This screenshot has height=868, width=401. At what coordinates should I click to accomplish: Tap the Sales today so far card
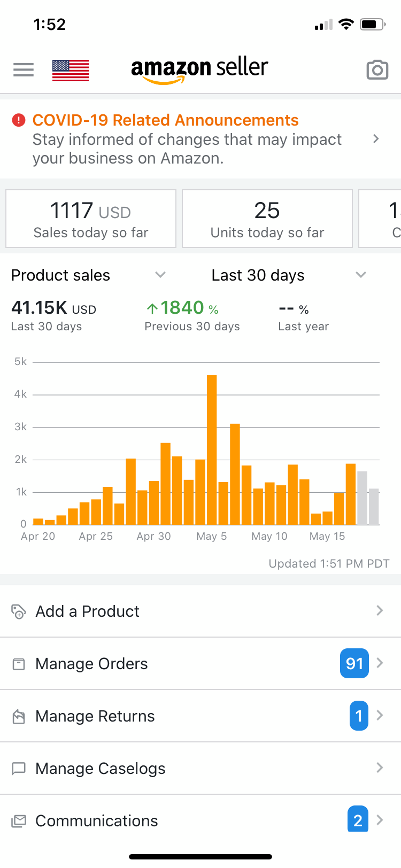click(x=91, y=219)
